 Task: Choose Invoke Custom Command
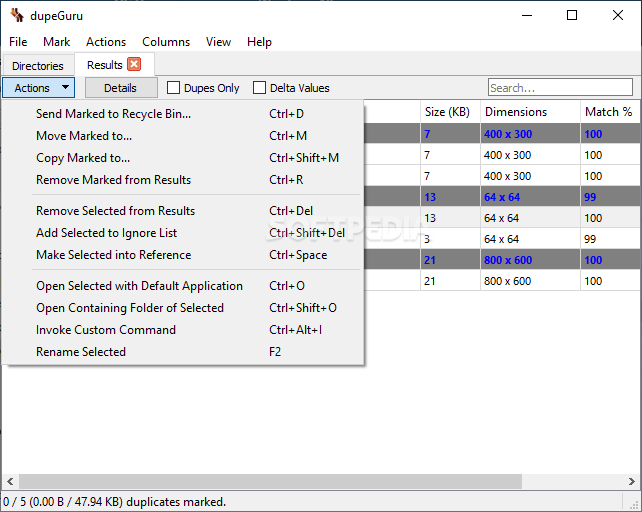183,330
